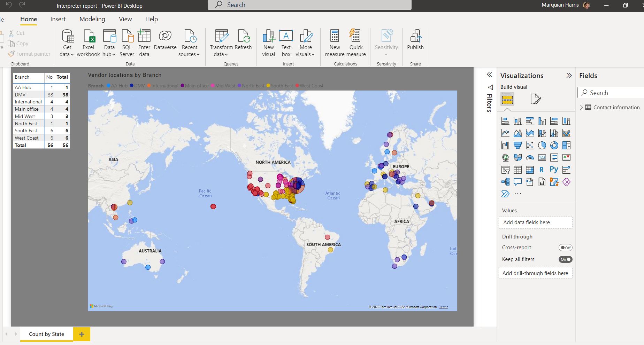Add the Power Automate visual
Image resolution: width=644 pixels, height=345 pixels.
point(505,194)
